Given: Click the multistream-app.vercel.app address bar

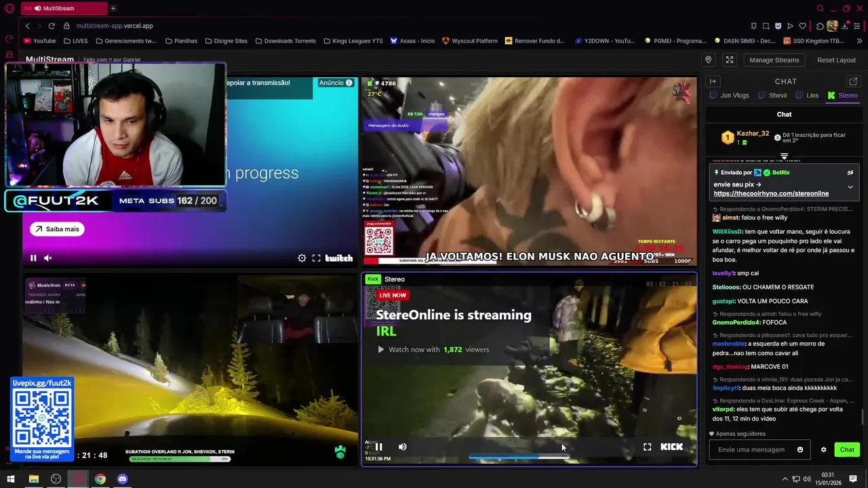Looking at the screenshot, I should coord(115,26).
